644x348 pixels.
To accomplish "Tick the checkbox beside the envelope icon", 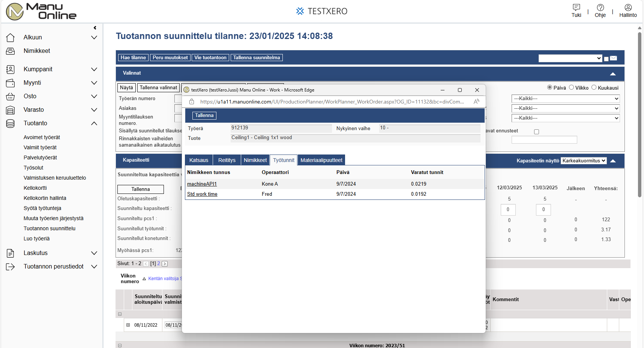I will coord(606,59).
